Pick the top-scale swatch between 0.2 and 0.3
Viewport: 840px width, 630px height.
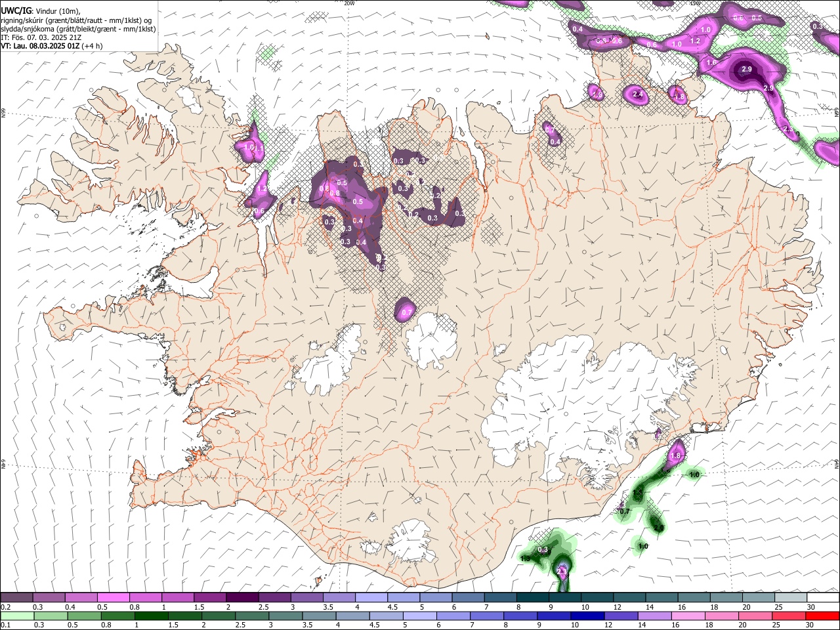(16, 597)
